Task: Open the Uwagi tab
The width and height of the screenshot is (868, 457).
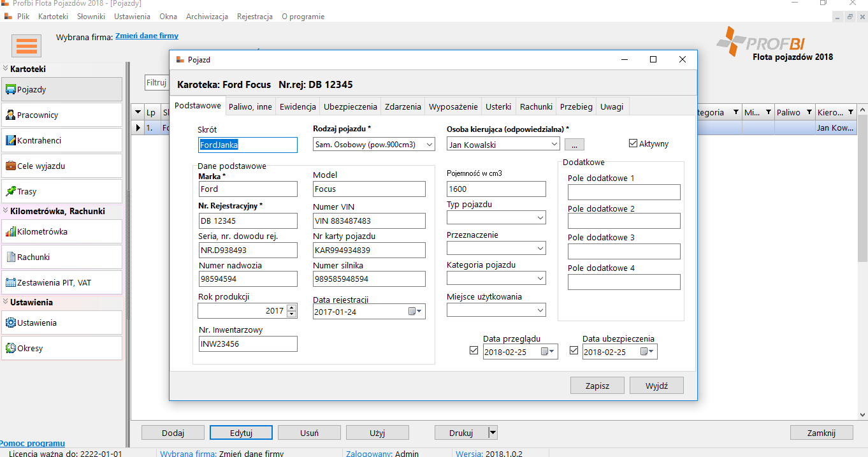Action: point(612,107)
